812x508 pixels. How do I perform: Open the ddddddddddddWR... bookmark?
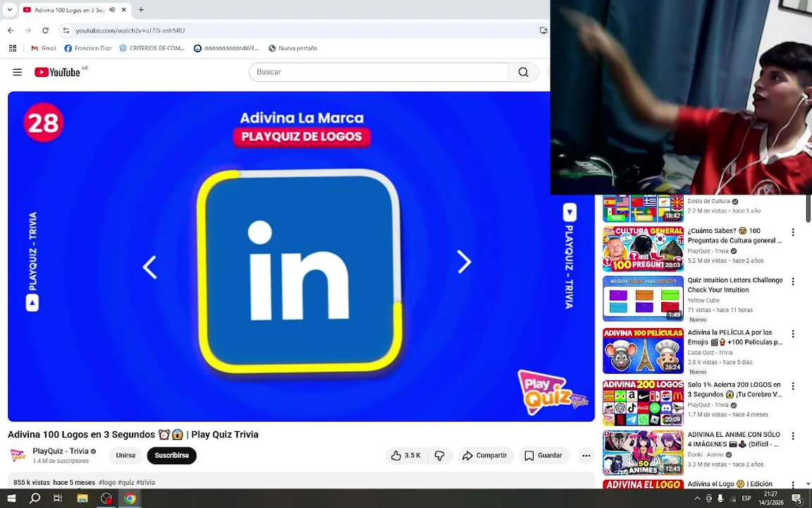(x=226, y=48)
